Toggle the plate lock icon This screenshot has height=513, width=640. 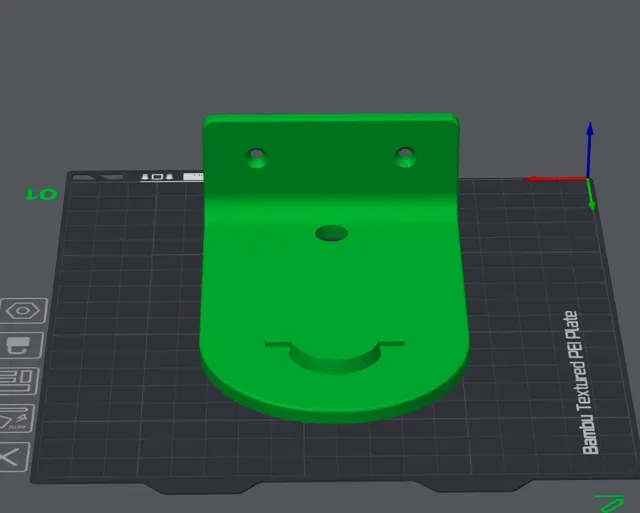click(20, 346)
